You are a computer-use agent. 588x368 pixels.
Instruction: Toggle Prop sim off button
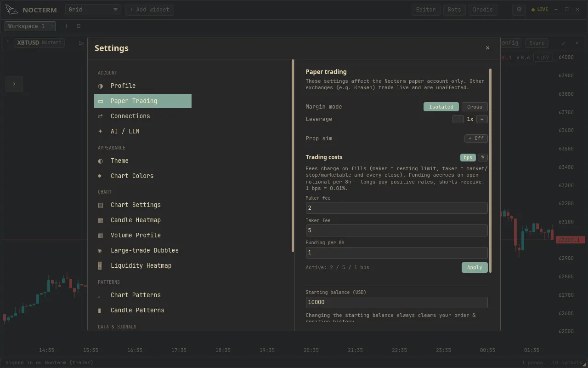[x=476, y=138]
